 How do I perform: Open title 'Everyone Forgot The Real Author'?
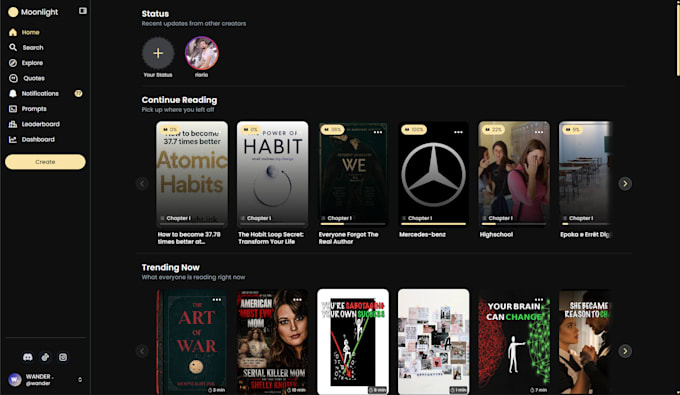(x=348, y=238)
